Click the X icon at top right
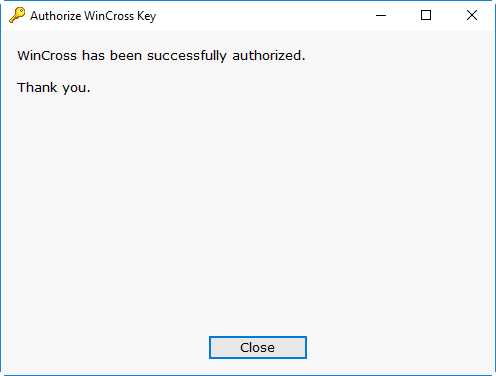Viewport: 496px width, 376px height. pos(472,15)
